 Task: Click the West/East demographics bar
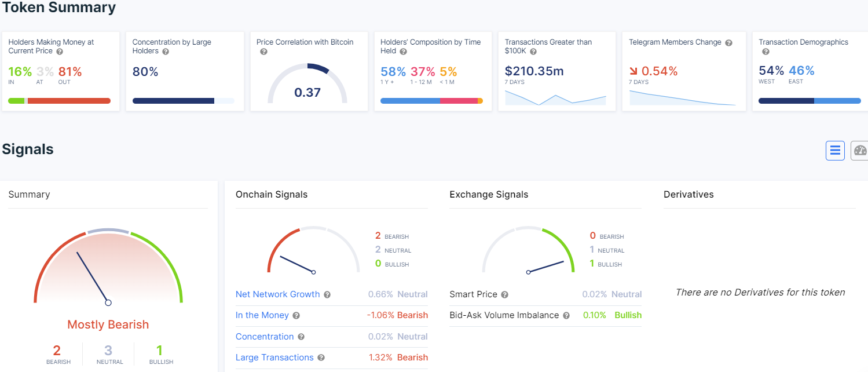click(810, 101)
